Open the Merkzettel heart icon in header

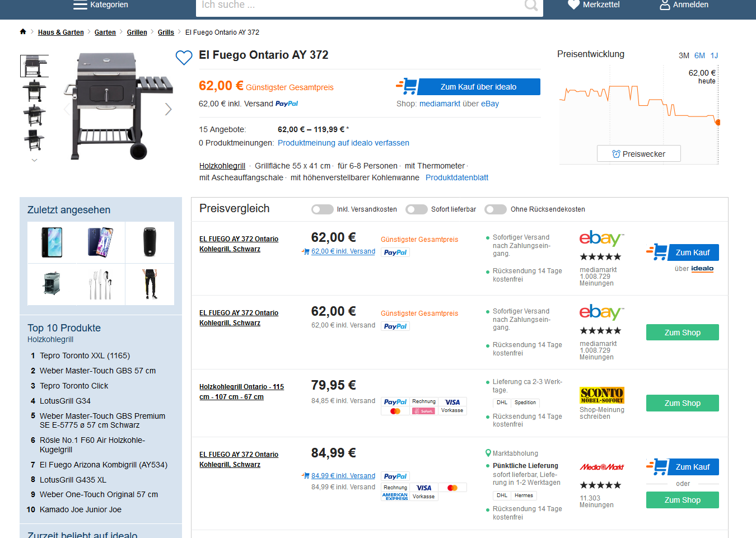(573, 5)
